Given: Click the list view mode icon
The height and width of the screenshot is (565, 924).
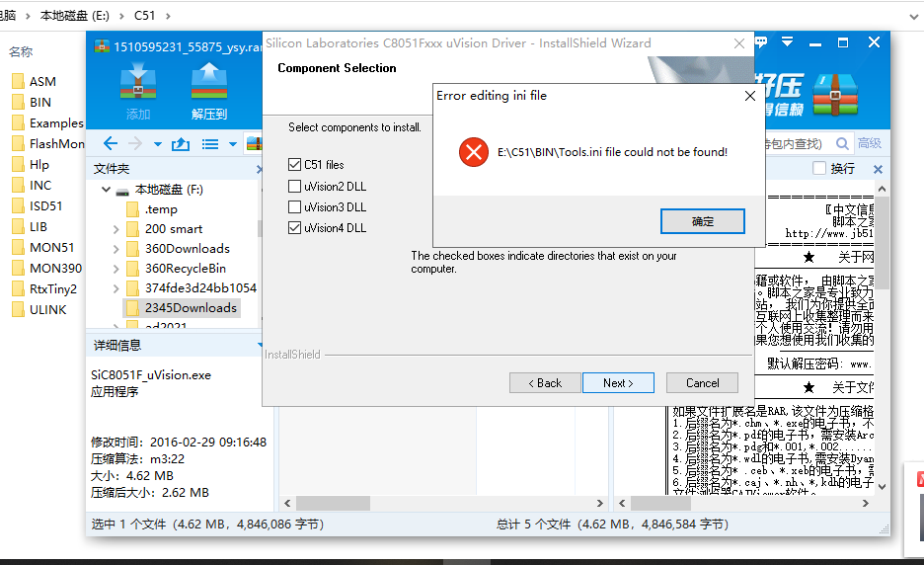Looking at the screenshot, I should pos(210,144).
